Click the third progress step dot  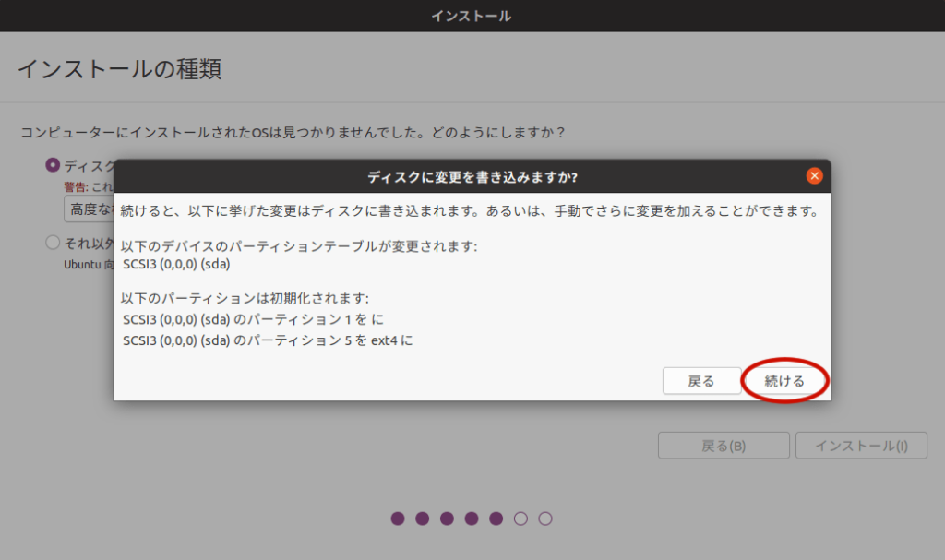tap(448, 518)
